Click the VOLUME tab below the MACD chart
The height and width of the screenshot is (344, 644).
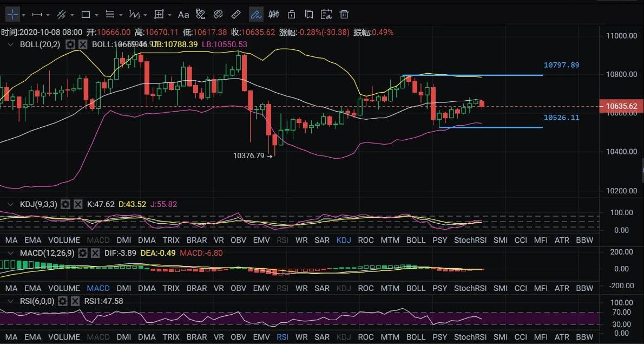point(64,288)
